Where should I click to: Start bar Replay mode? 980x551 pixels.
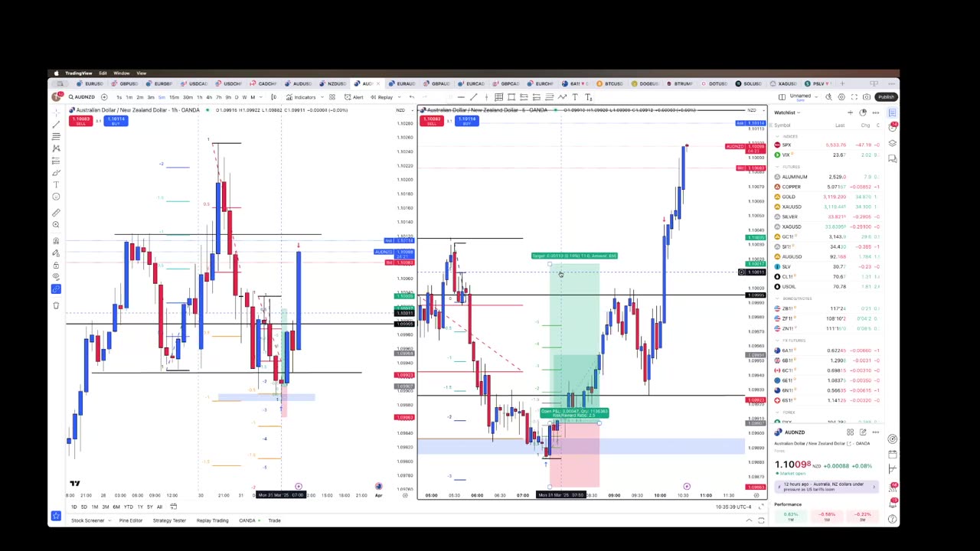(x=382, y=97)
